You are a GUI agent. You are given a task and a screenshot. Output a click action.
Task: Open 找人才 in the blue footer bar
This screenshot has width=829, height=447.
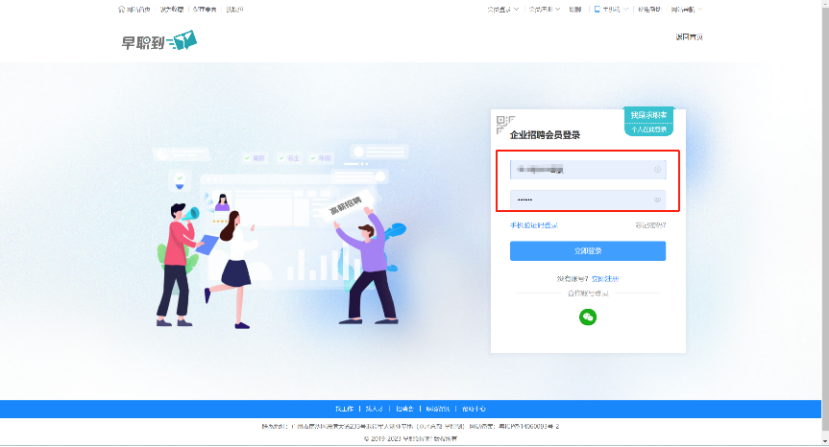click(x=374, y=409)
